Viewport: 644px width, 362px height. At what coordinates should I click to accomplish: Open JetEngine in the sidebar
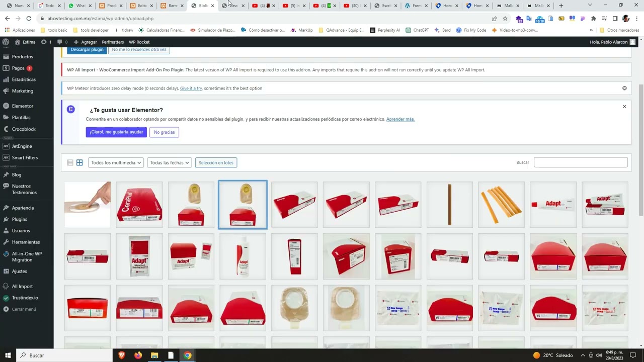coord(22,146)
